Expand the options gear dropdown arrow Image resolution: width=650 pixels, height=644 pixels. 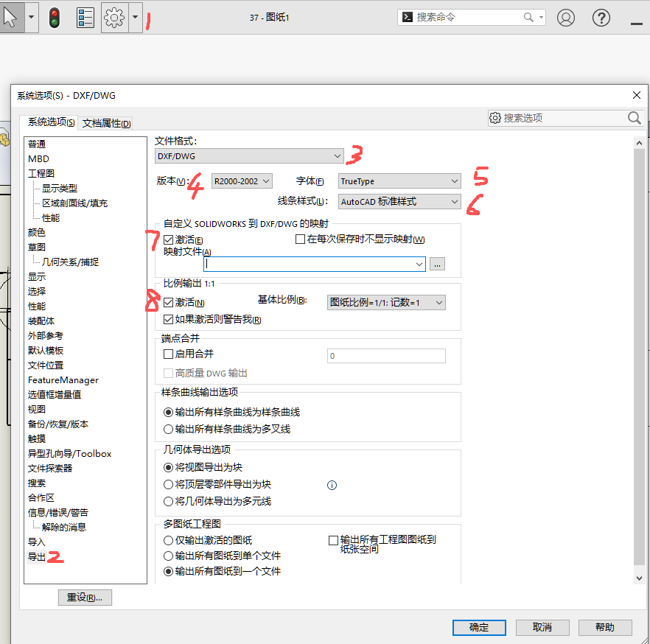[135, 18]
